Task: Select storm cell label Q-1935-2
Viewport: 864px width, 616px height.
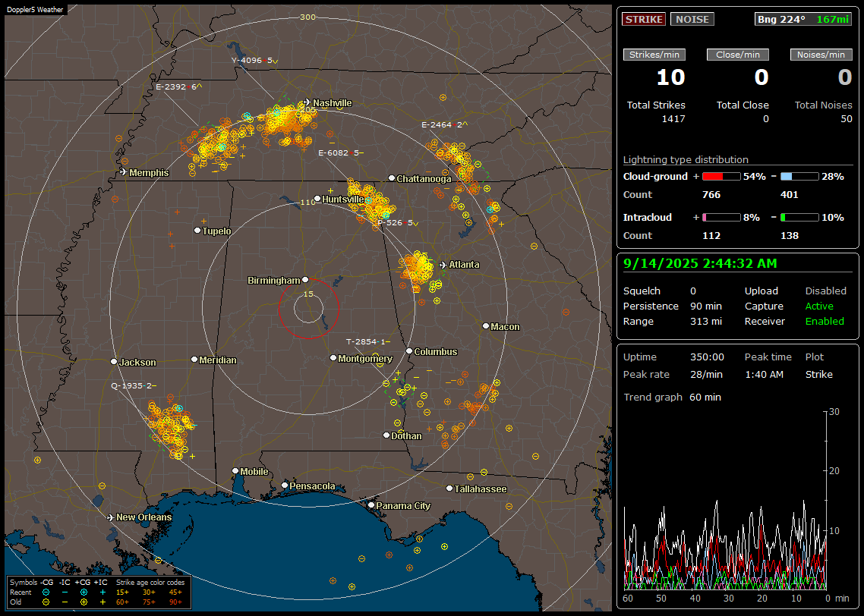Action: click(x=134, y=386)
